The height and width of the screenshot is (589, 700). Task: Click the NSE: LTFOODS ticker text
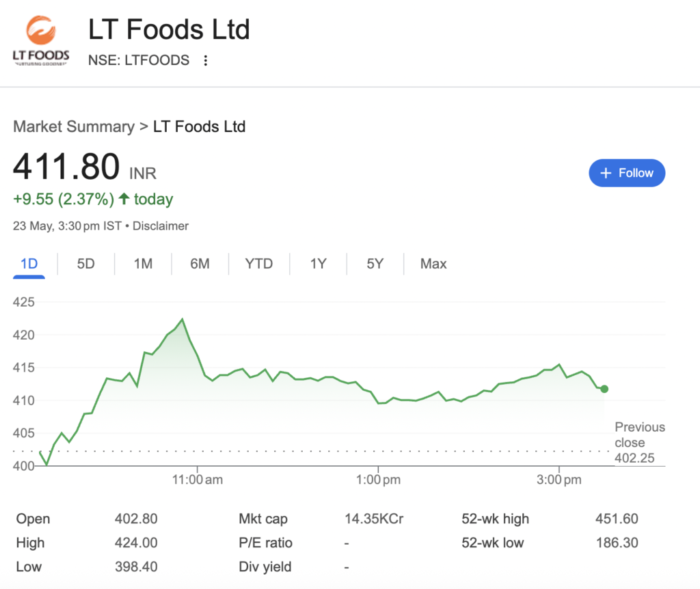138,60
